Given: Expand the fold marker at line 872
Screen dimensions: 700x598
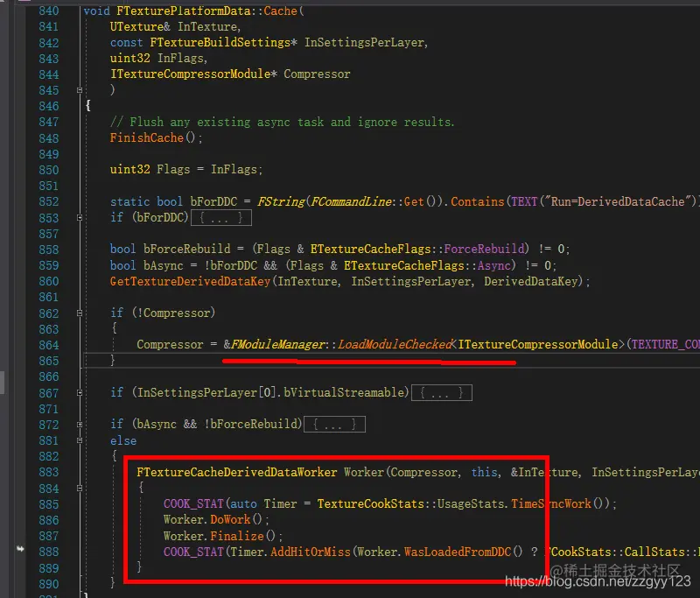Looking at the screenshot, I should (80, 425).
